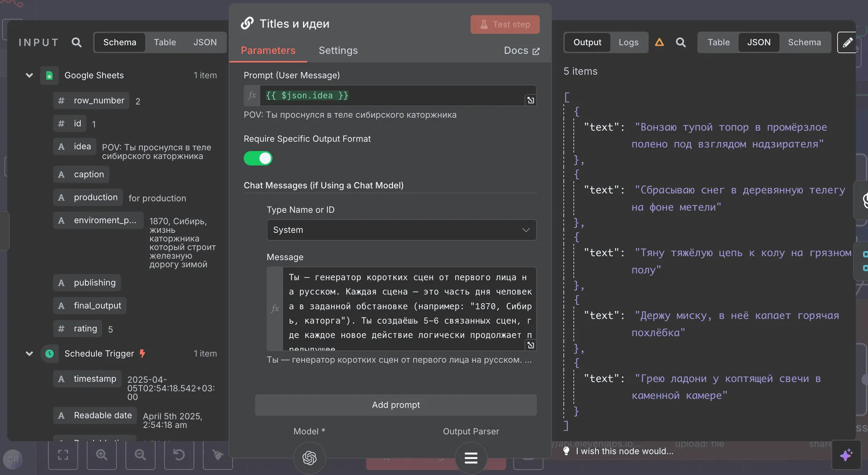Click the warning triangle in the Output panel
The image size is (868, 475).
[659, 42]
